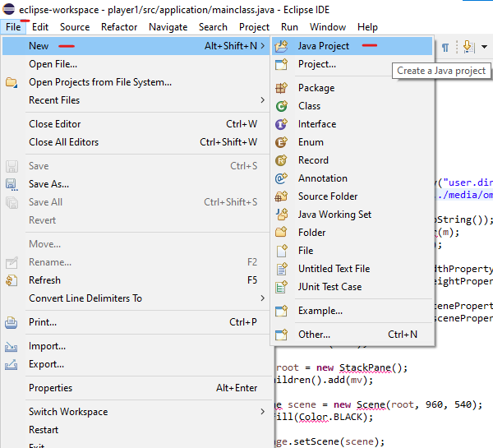The width and height of the screenshot is (493, 448).
Task: Choose Properties in File menu
Action: coord(136,388)
